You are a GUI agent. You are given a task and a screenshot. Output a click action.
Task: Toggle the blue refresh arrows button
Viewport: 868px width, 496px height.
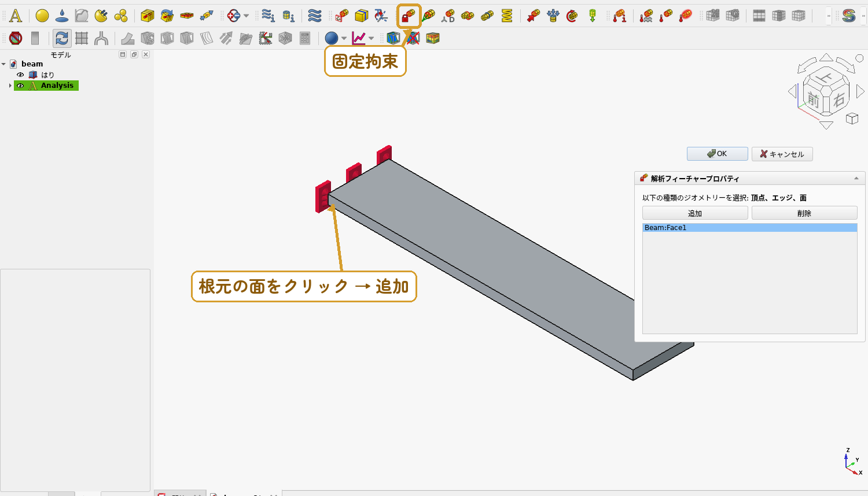pos(62,38)
